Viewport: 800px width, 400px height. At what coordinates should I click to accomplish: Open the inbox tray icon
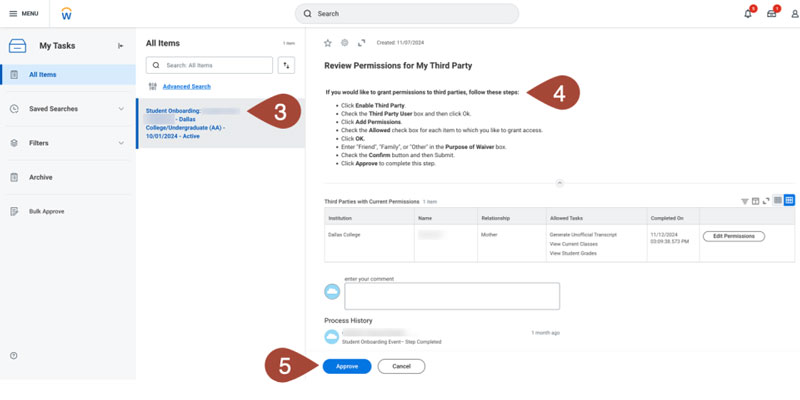click(772, 14)
